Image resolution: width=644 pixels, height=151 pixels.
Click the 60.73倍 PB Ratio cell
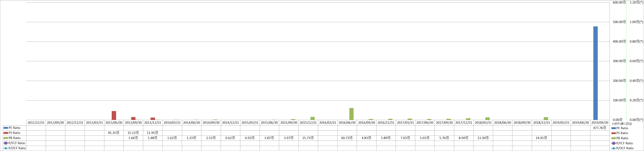point(347,138)
